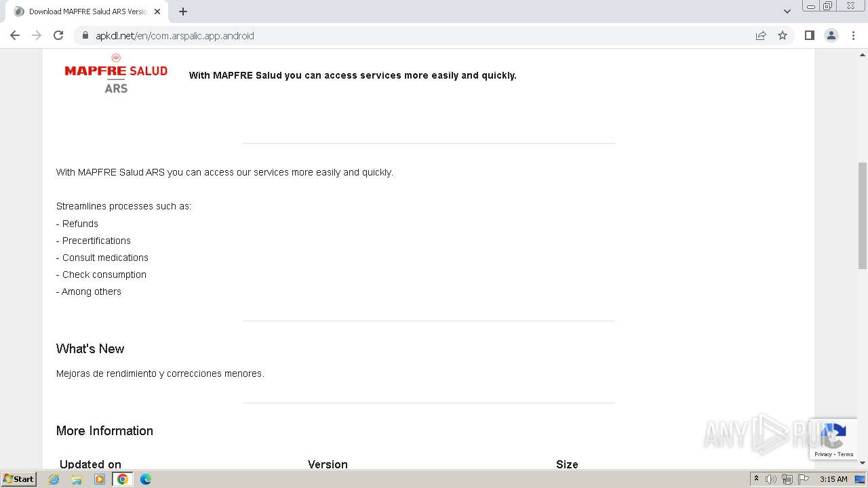This screenshot has width=868, height=488.
Task: Open File Explorer from taskbar
Action: point(77,479)
